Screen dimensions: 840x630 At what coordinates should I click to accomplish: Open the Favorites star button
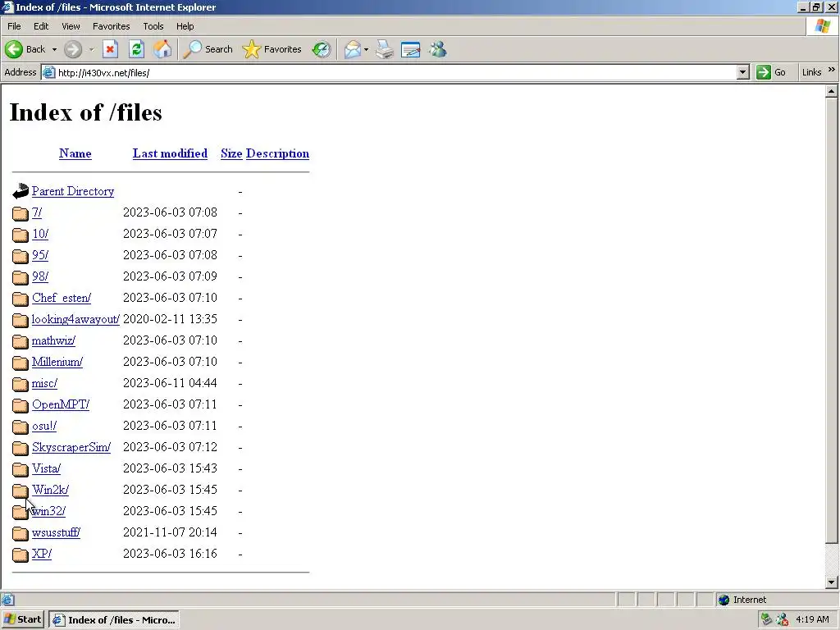272,49
